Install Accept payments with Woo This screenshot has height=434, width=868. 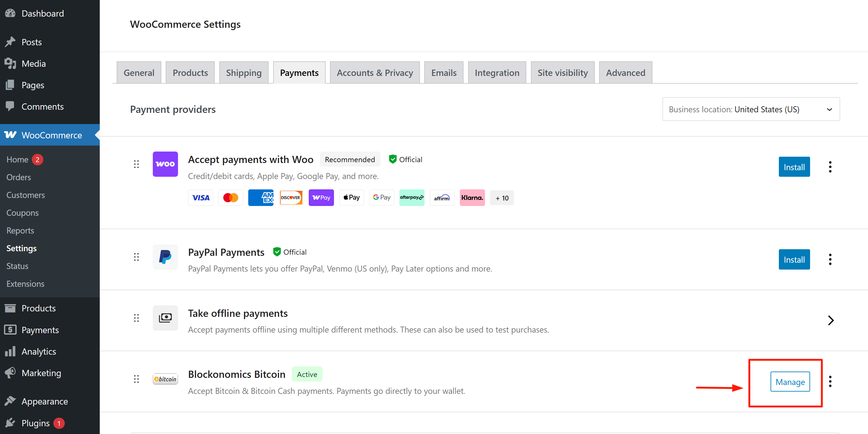pyautogui.click(x=794, y=167)
